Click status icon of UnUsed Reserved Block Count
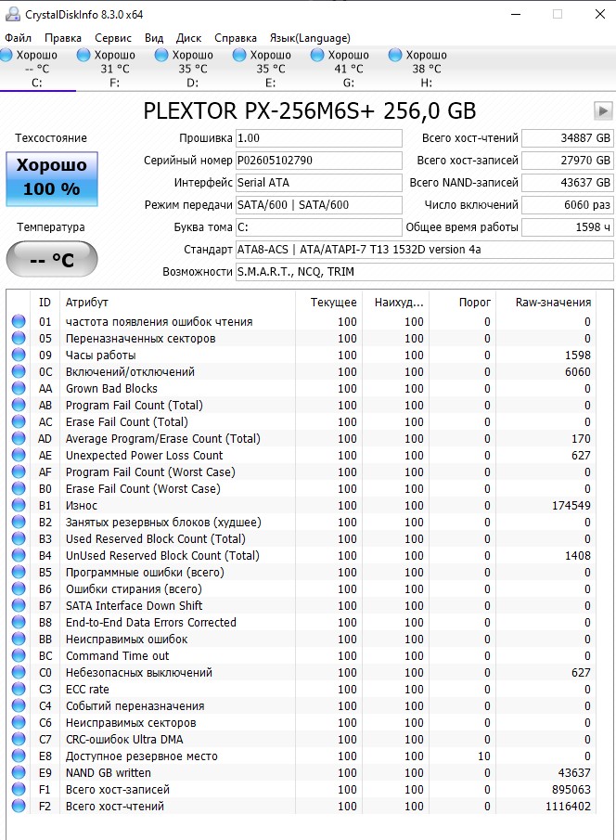Viewport: 616px width, 840px height. click(19, 556)
